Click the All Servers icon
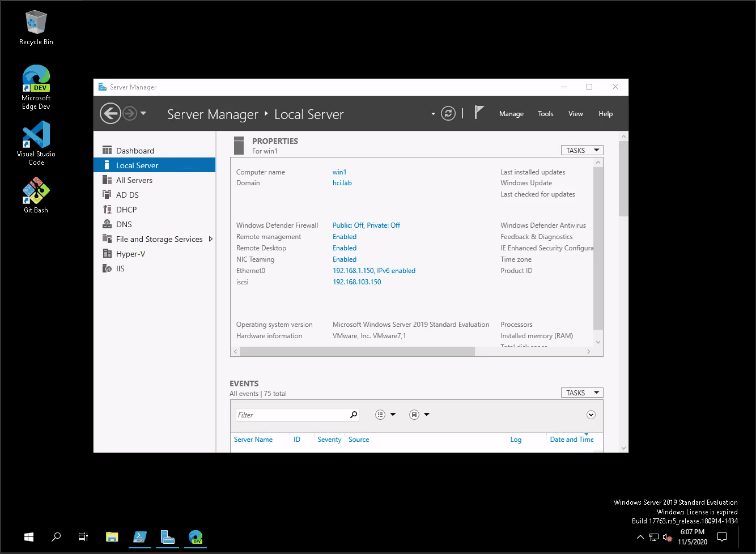This screenshot has width=756, height=554. click(x=107, y=180)
